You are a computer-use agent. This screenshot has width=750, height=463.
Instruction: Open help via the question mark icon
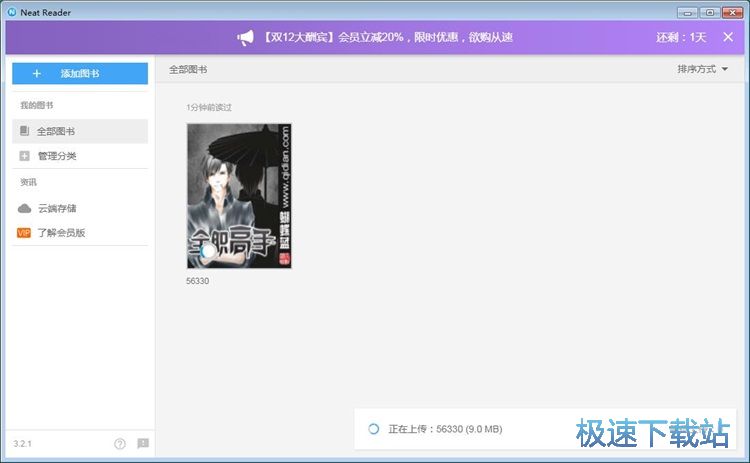pyautogui.click(x=120, y=444)
